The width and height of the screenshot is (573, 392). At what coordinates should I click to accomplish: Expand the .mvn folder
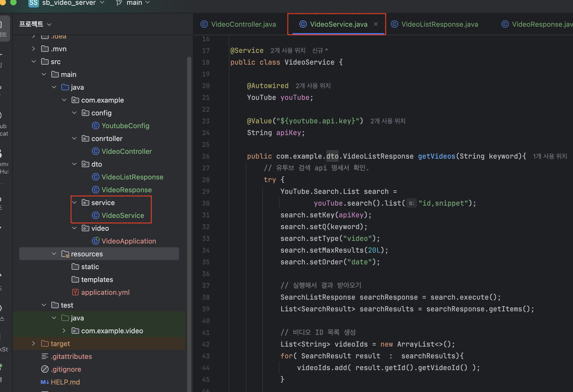[33, 49]
